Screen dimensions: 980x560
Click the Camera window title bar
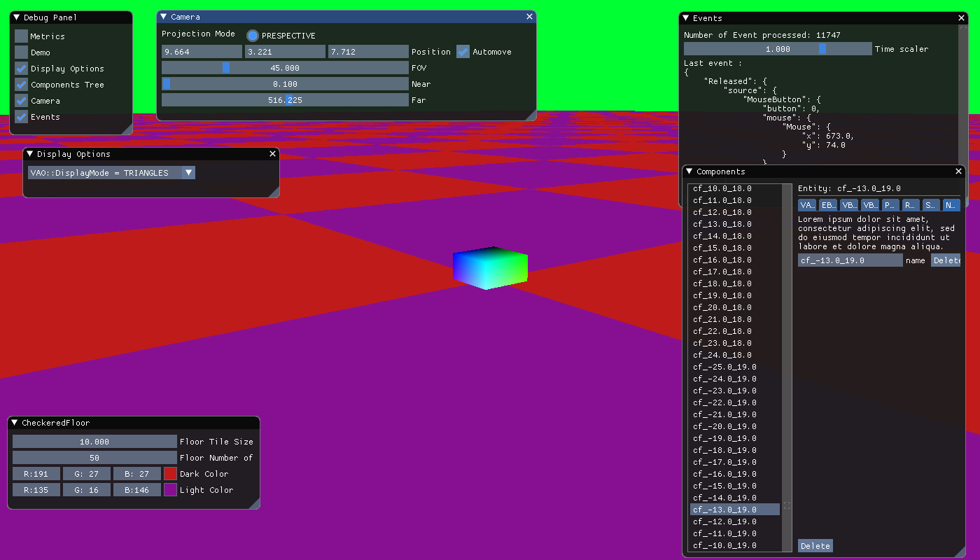346,17
